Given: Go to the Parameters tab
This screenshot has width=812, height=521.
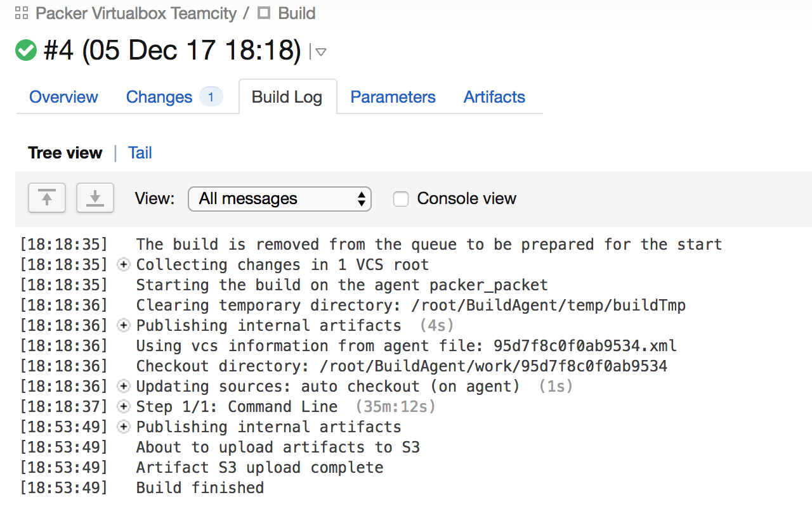Looking at the screenshot, I should tap(393, 97).
